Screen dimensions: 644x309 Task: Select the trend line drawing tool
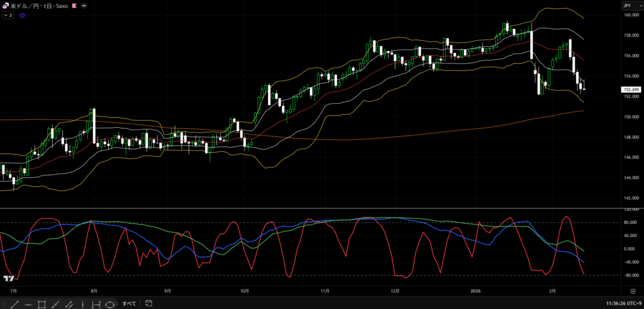pos(14,304)
